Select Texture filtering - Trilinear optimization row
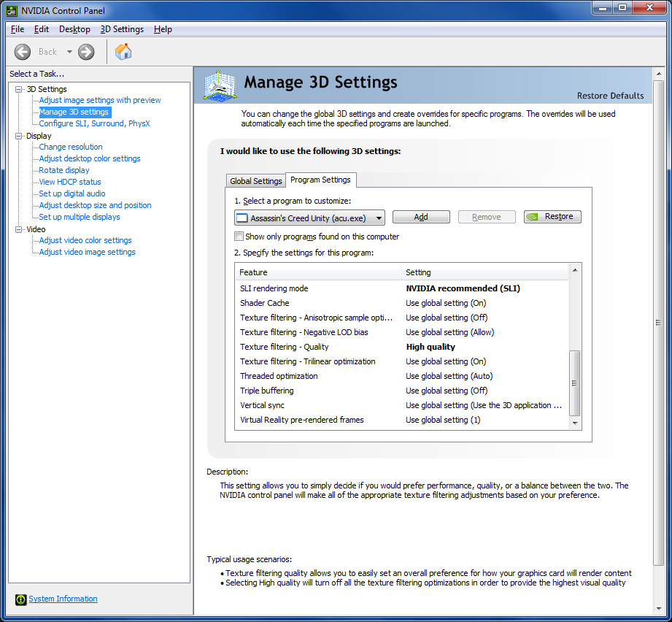 (x=402, y=361)
